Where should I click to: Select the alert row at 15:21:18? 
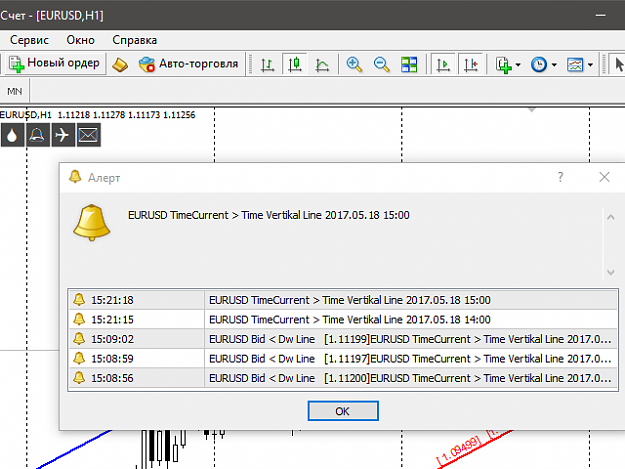tap(343, 300)
